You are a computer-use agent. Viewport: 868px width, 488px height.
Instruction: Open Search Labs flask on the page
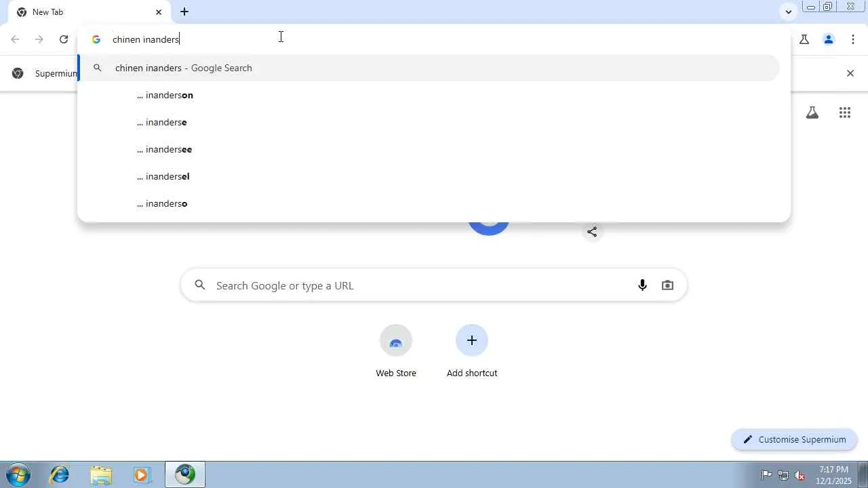812,113
